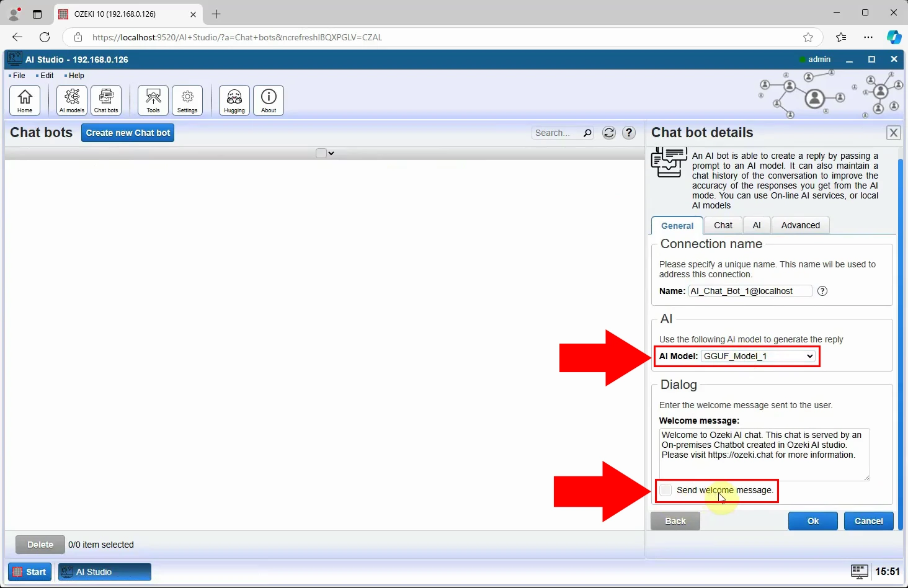Image resolution: width=908 pixels, height=588 pixels.
Task: Open the Edit menu
Action: pyautogui.click(x=47, y=76)
